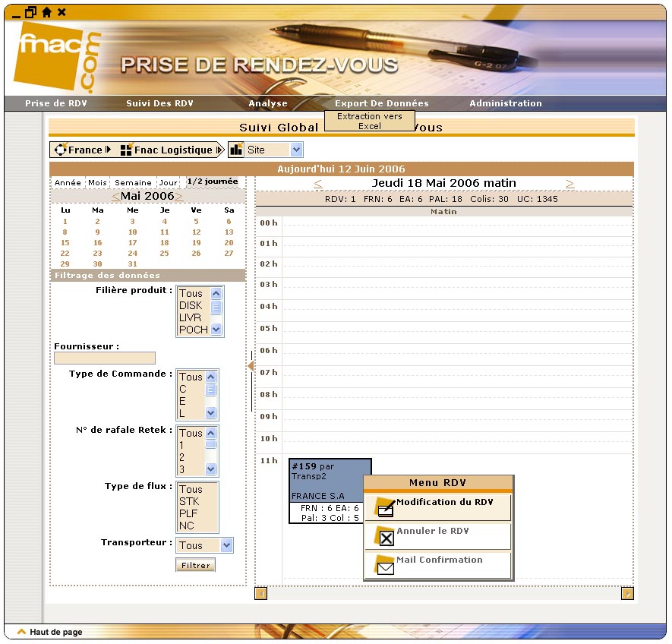Select day 27 in the calendar
The image size is (672, 644).
(x=229, y=254)
